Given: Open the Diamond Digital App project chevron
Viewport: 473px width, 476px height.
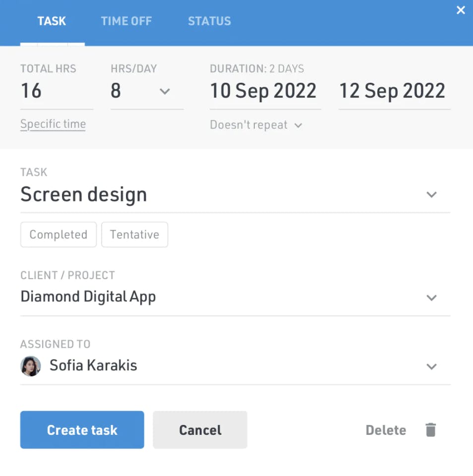Looking at the screenshot, I should click(431, 297).
